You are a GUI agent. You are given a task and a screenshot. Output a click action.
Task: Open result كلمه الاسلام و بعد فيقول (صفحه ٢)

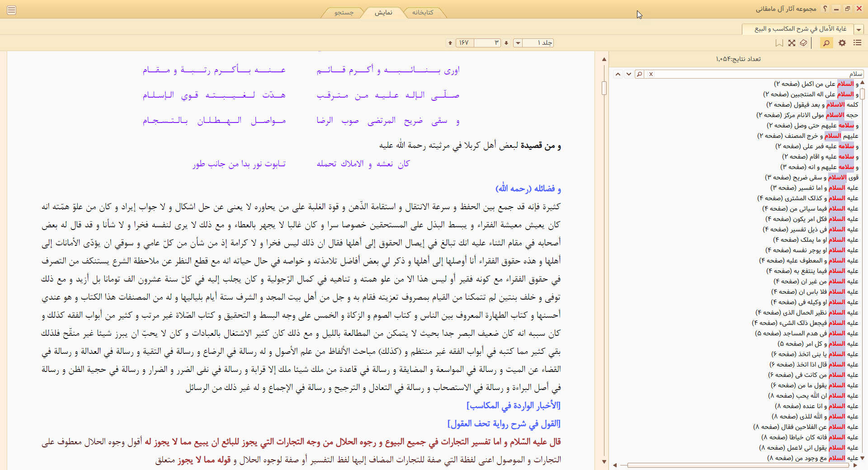[812, 105]
